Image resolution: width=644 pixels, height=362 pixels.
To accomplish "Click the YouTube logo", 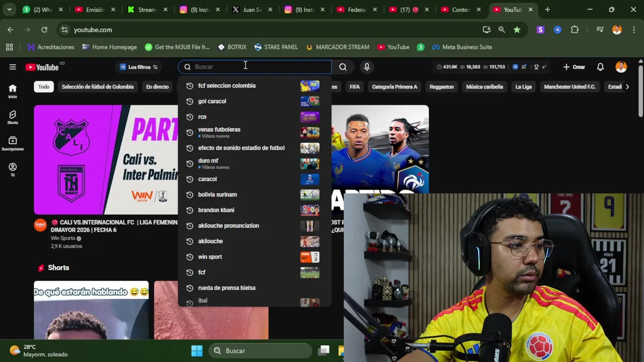I will pos(42,67).
